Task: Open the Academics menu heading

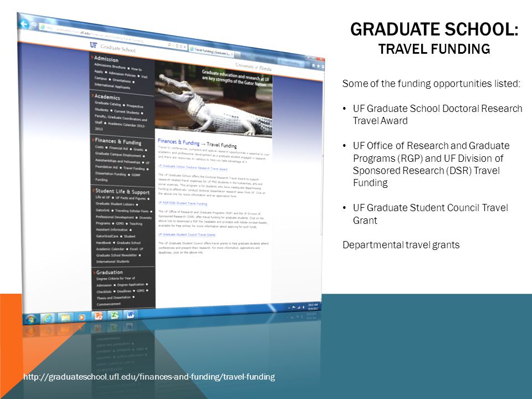Action: click(107, 96)
